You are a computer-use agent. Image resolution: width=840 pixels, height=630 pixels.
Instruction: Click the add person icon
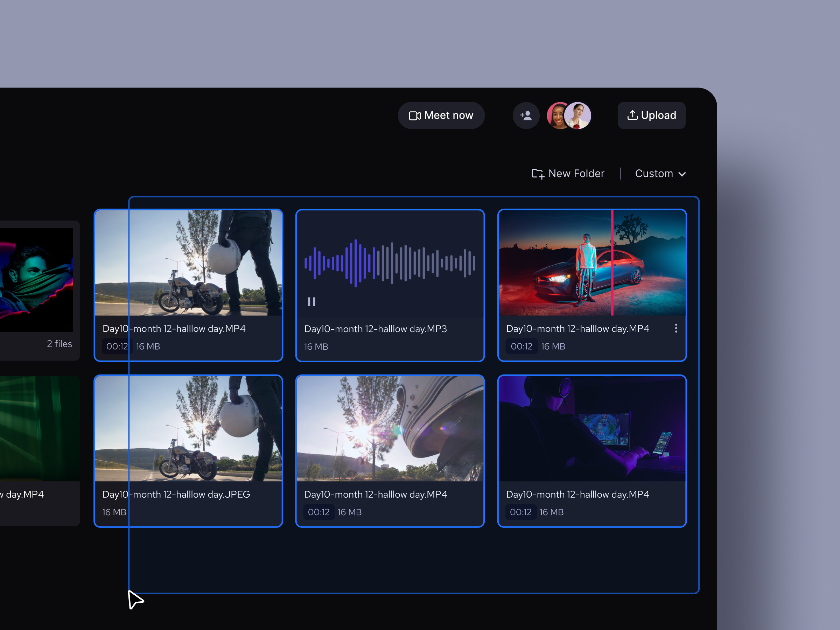pos(526,115)
